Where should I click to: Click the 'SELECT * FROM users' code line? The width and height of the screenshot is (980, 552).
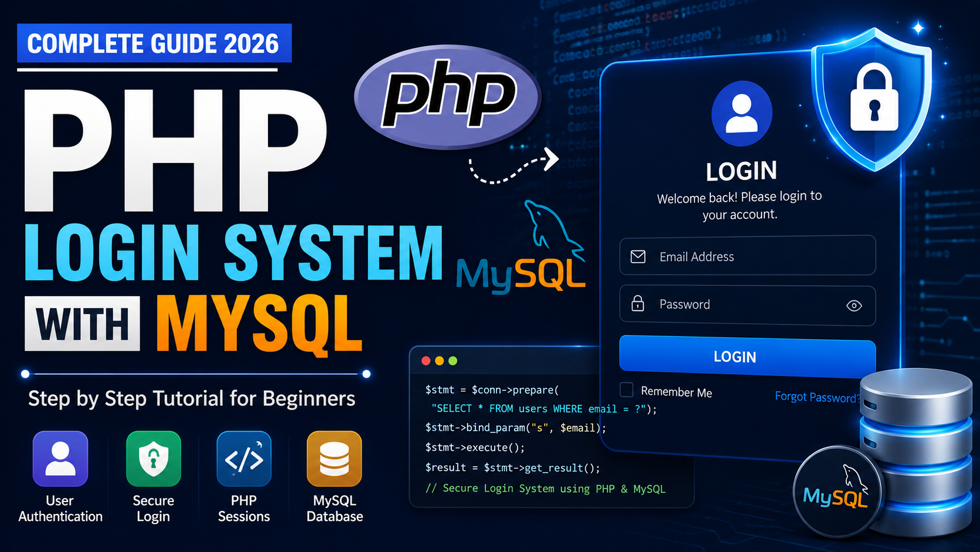coord(544,409)
